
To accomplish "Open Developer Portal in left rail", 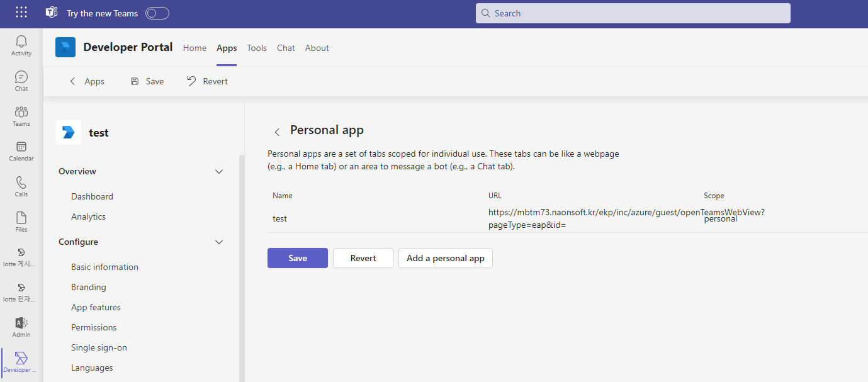I will [x=21, y=363].
